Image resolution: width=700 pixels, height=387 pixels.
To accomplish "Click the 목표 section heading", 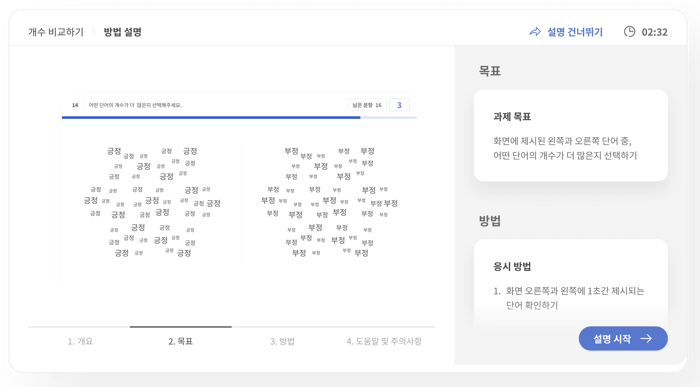I will (x=490, y=71).
